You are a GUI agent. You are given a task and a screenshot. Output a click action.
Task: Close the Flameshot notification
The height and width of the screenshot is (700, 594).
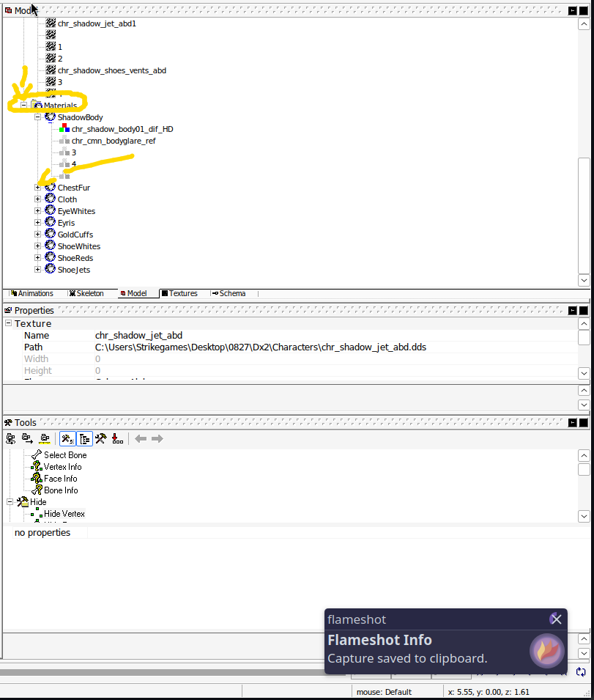click(556, 619)
